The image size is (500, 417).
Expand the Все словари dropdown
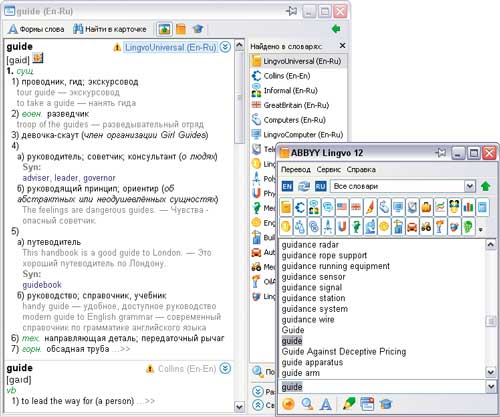coord(470,186)
